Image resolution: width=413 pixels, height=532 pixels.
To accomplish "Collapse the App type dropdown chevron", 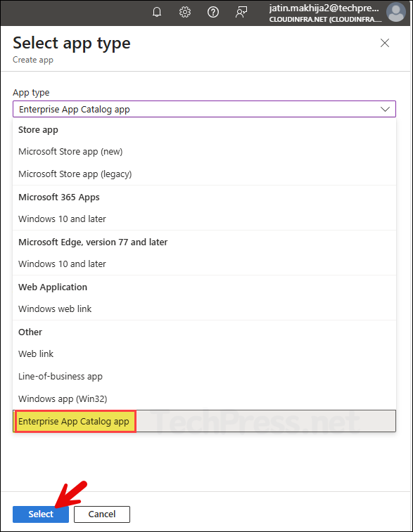I will 385,109.
